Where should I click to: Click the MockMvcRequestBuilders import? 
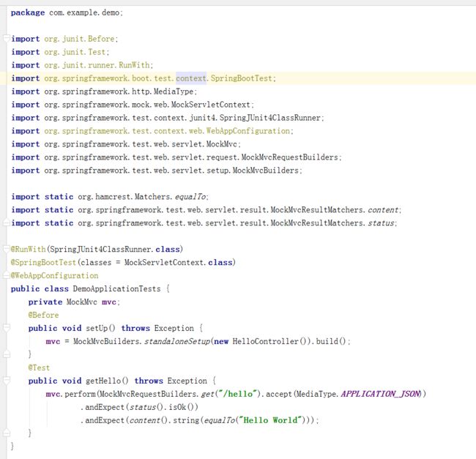pyautogui.click(x=176, y=157)
